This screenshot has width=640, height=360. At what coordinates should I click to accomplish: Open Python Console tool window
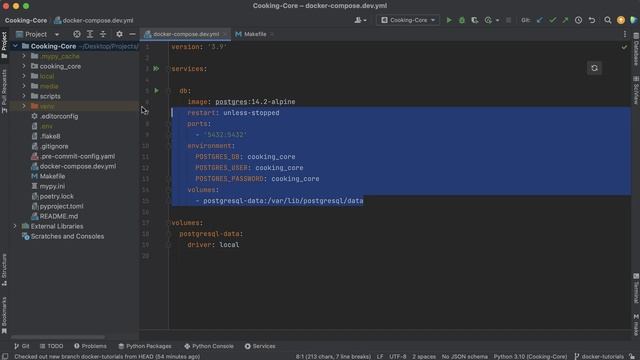(x=209, y=346)
